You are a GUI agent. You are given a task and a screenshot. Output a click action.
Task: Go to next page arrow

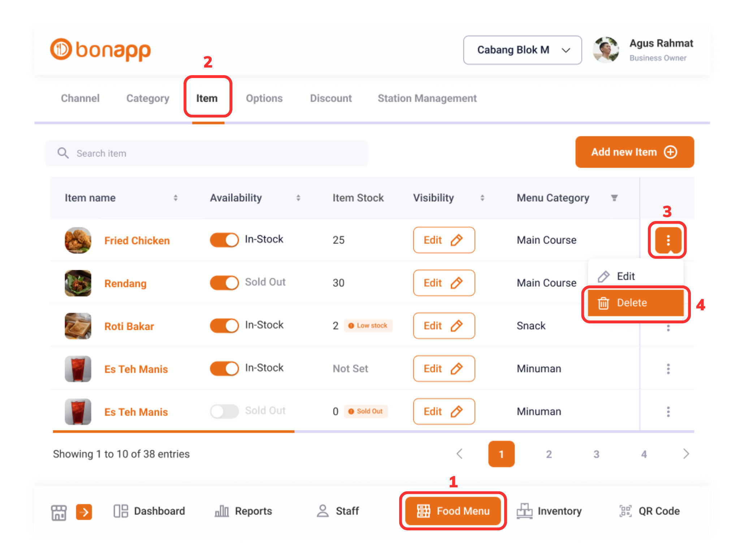pyautogui.click(x=686, y=454)
